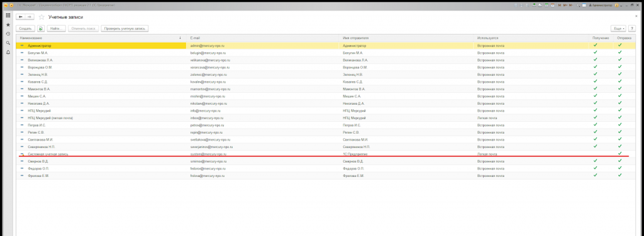Screen dimensions: 644x236
Task: Open the calendar icon in title bar
Action: [x=552, y=5]
